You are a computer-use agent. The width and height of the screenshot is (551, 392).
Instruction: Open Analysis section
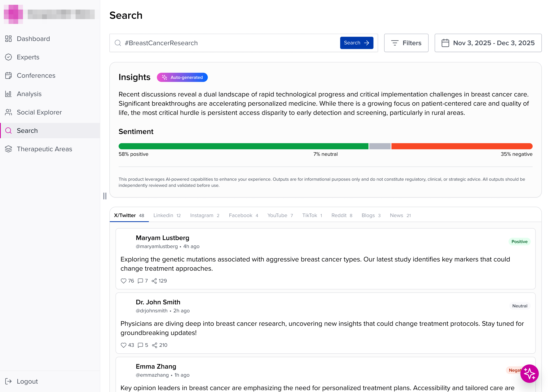[x=50, y=94]
